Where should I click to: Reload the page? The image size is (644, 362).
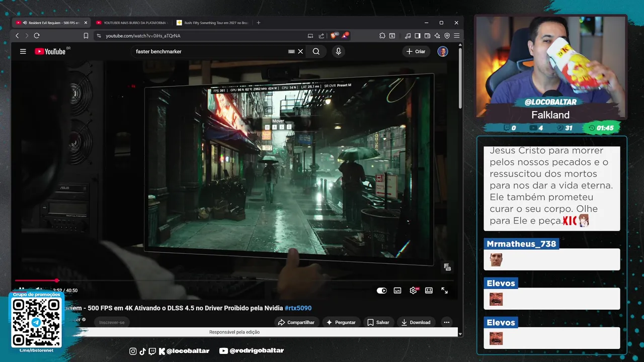pos(37,36)
